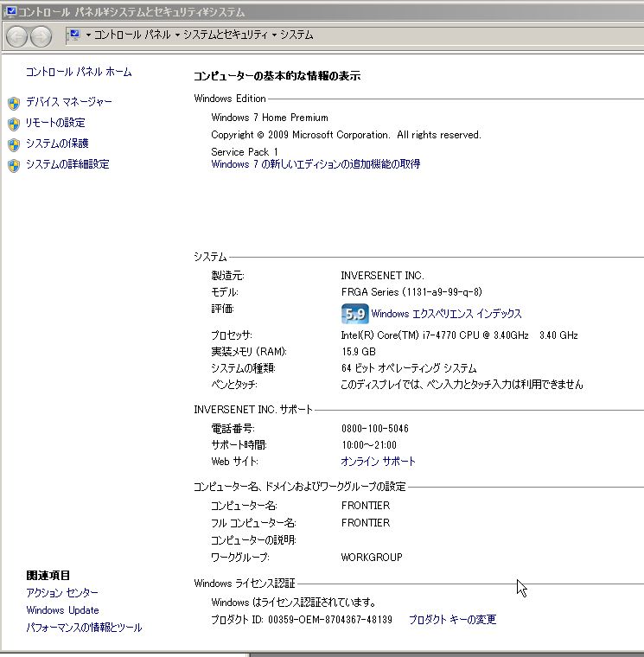Click processor value Intel(R) Core(TM) i7-4770
The width and height of the screenshot is (644, 657).
[460, 335]
